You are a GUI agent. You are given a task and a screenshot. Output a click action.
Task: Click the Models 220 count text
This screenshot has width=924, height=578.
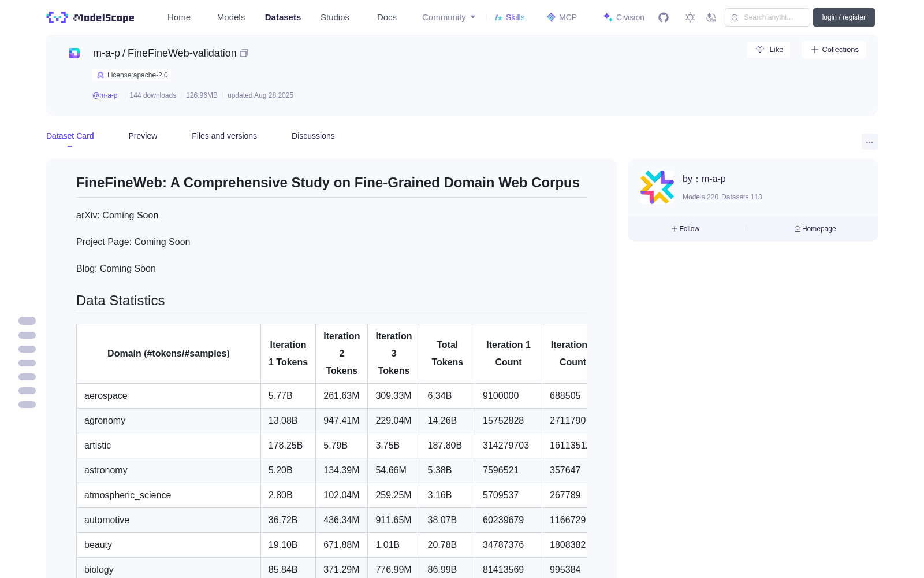701,197
